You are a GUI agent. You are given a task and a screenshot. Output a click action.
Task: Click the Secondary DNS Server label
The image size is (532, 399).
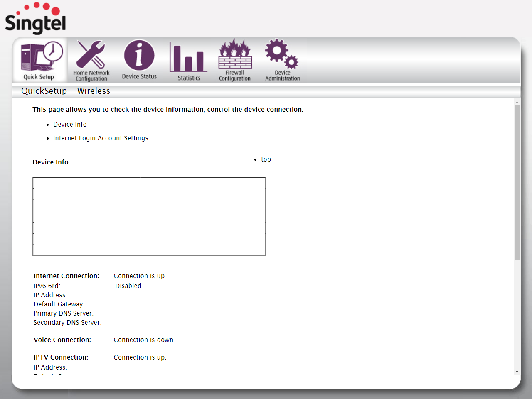point(67,323)
